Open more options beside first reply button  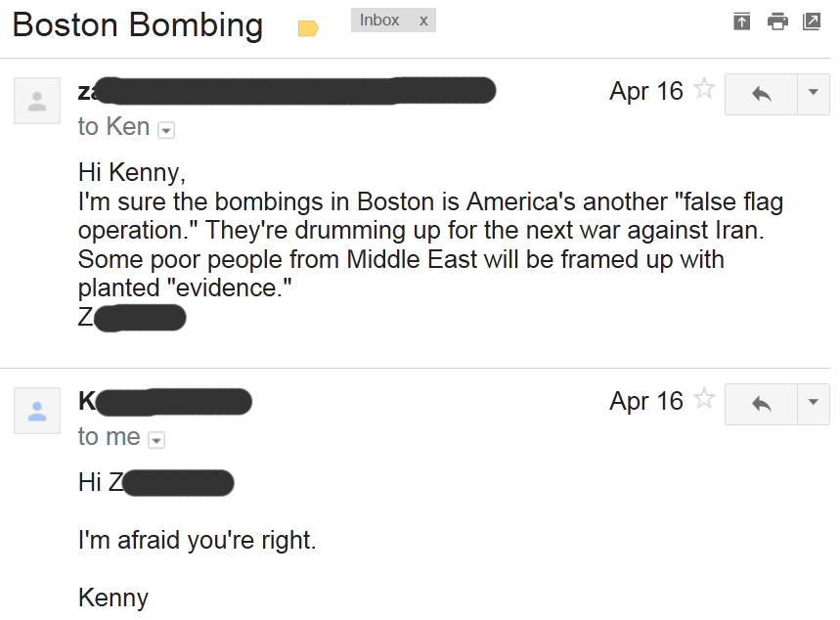click(x=814, y=94)
